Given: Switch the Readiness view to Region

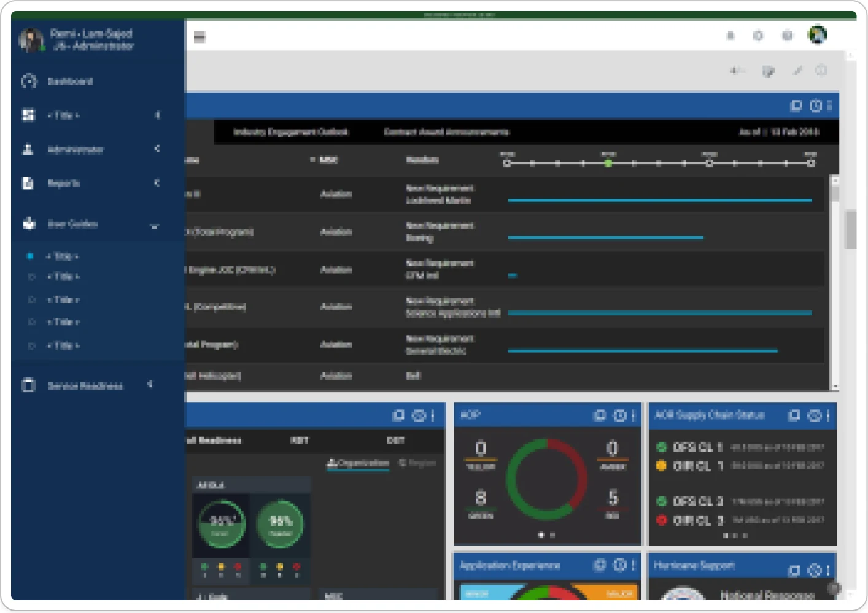Looking at the screenshot, I should pyautogui.click(x=417, y=463).
